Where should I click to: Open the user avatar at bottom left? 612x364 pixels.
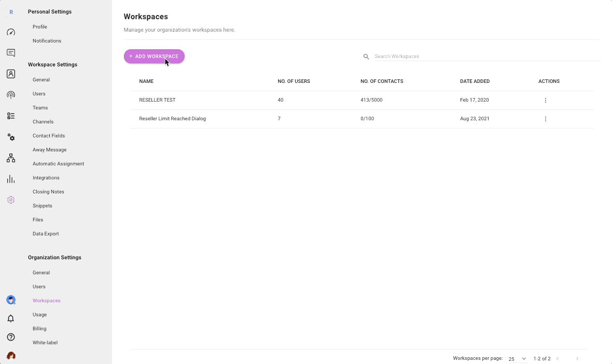[11, 356]
